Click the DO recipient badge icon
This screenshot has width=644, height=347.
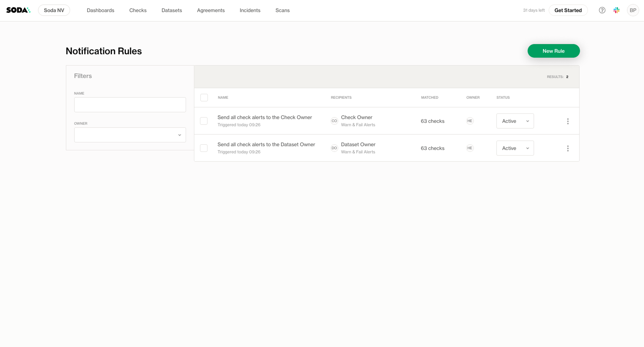pyautogui.click(x=334, y=148)
